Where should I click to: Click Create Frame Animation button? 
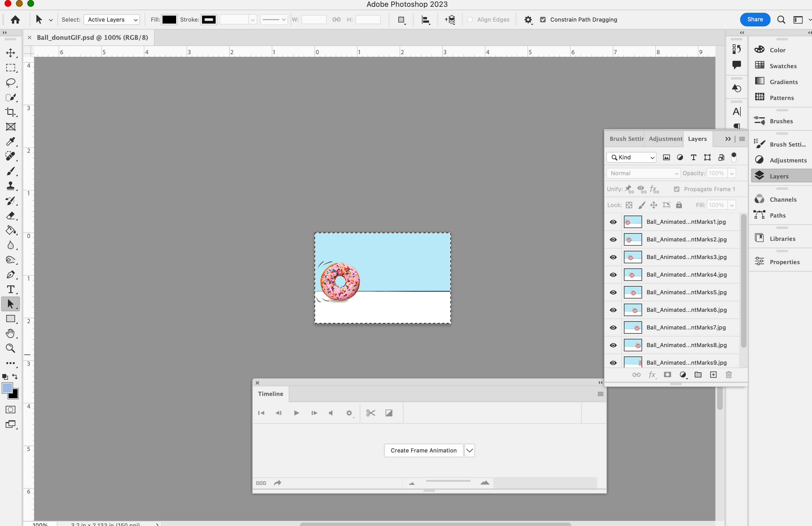(423, 451)
